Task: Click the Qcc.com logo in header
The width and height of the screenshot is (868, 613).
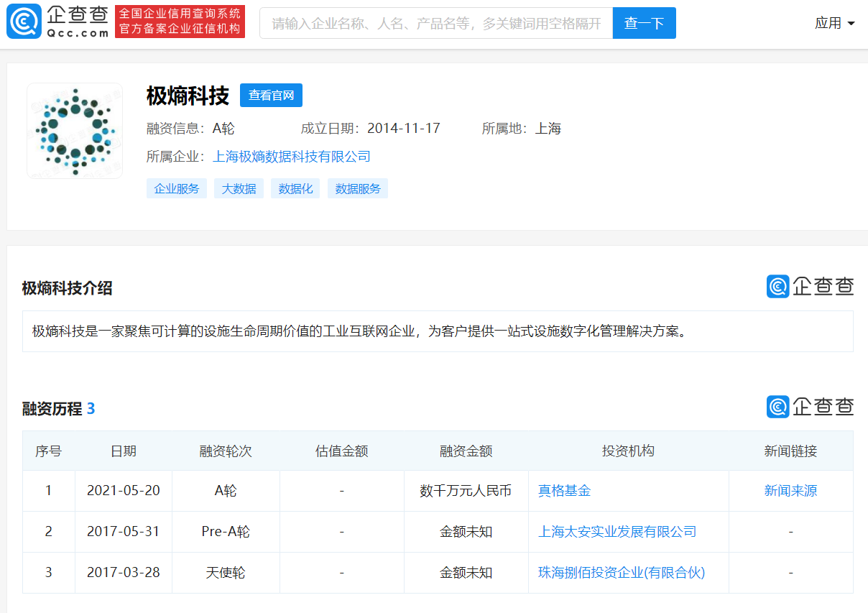Action: click(x=58, y=22)
